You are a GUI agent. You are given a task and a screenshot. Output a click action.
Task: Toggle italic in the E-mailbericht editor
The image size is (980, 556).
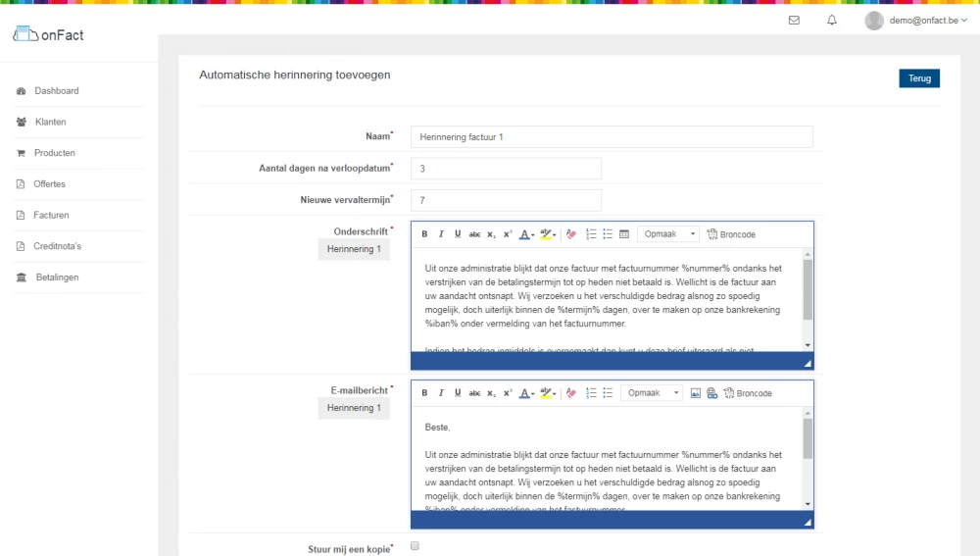coord(441,393)
